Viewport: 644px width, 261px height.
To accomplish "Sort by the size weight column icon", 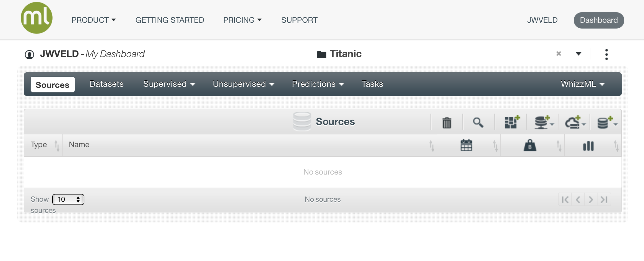I will point(530,145).
